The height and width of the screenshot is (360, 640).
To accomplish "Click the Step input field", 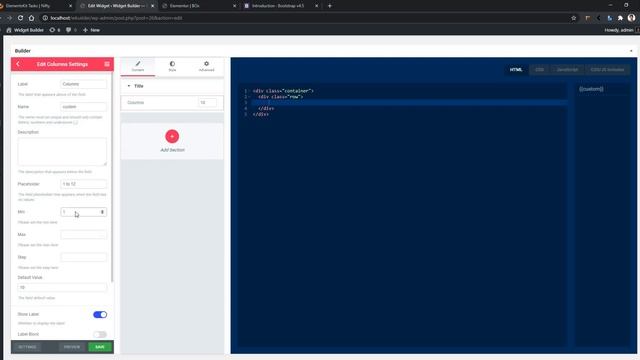I will [84, 257].
